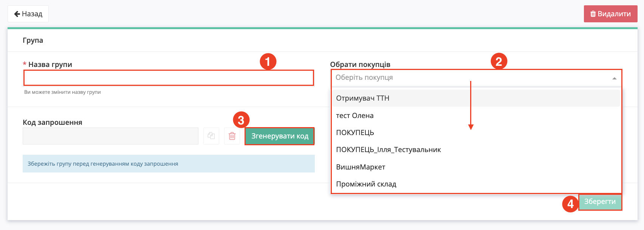Click the hint Ви можете змінити назву групи
Viewport: 644px width, 230px height.
[62, 92]
